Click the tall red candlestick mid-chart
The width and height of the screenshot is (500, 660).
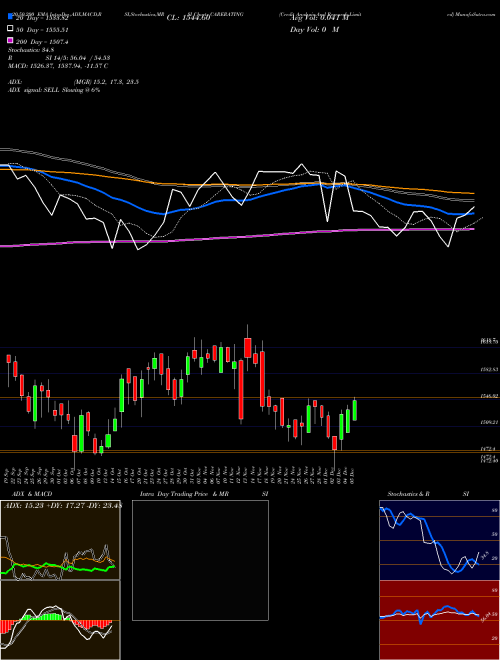(x=241, y=389)
